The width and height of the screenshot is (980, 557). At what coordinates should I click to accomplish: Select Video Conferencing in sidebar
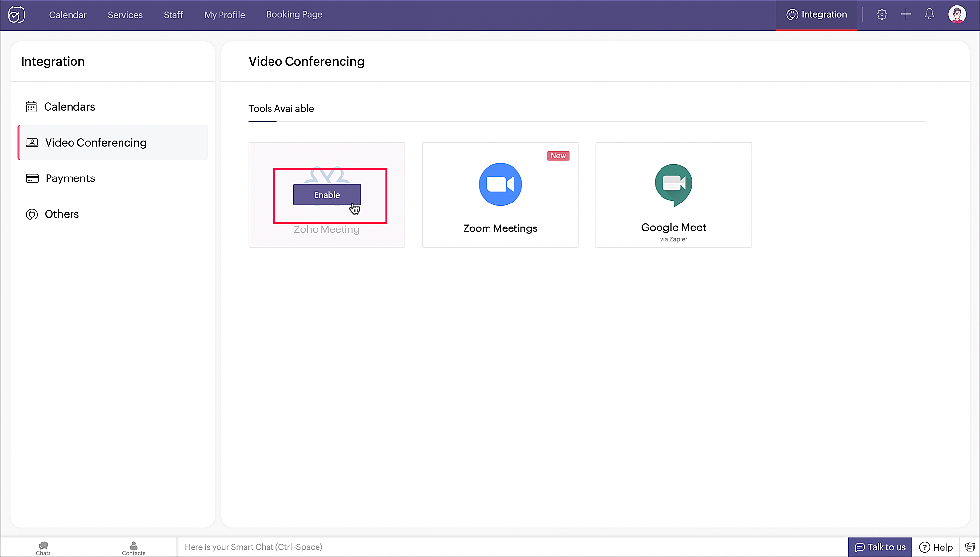113,142
